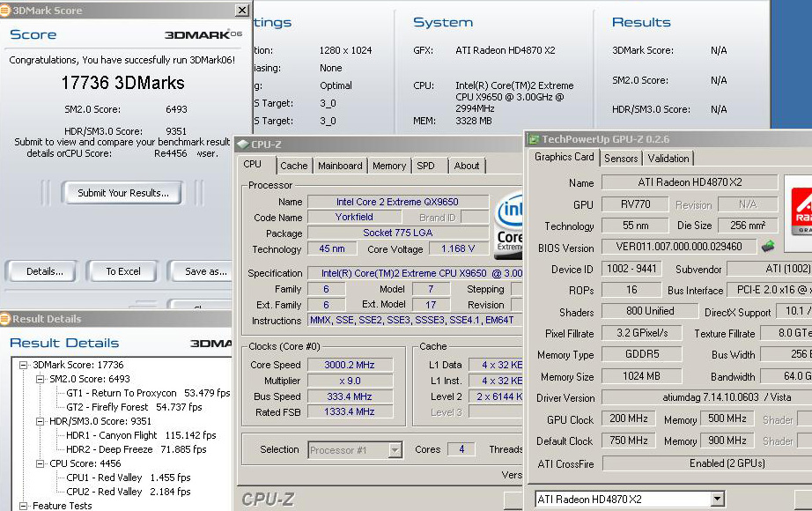Click the Intel Core 2 Extreme logo
This screenshot has height=511, width=812.
point(509,226)
